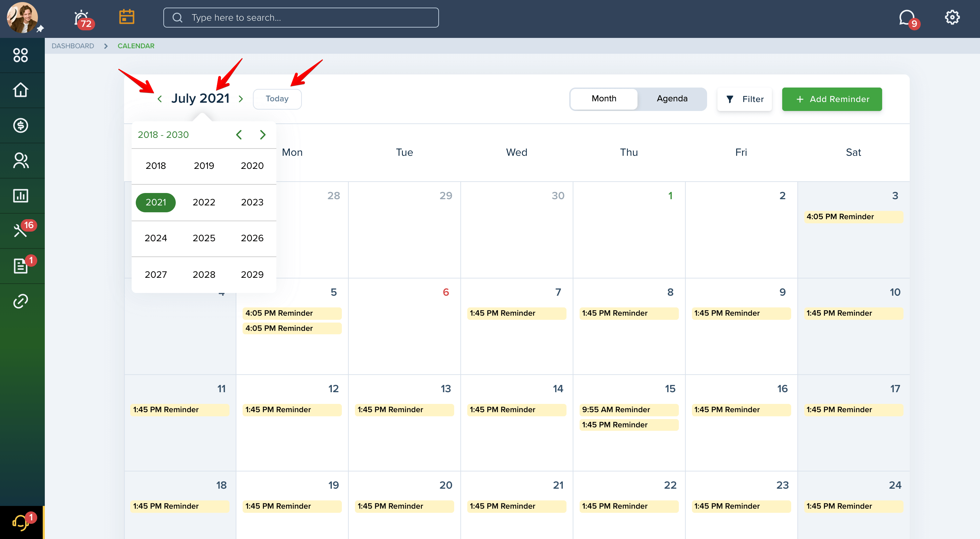
Task: Show previous year range in picker
Action: click(x=239, y=135)
